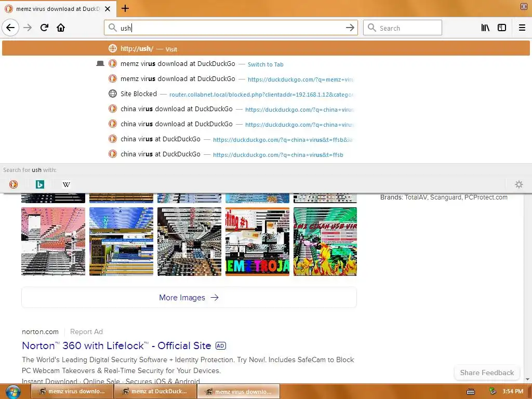Open the pink glitch tunnel image thumbnail
Screen dimensions: 532x399
(x=54, y=241)
